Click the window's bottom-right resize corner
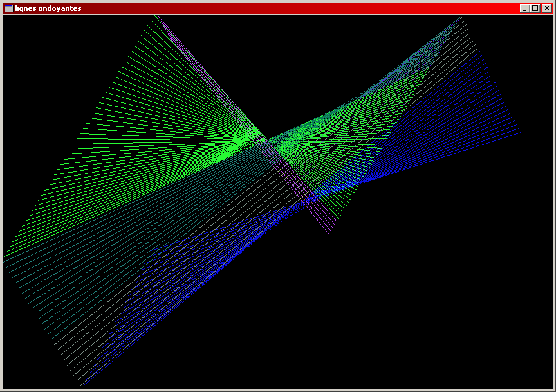 coord(553,389)
